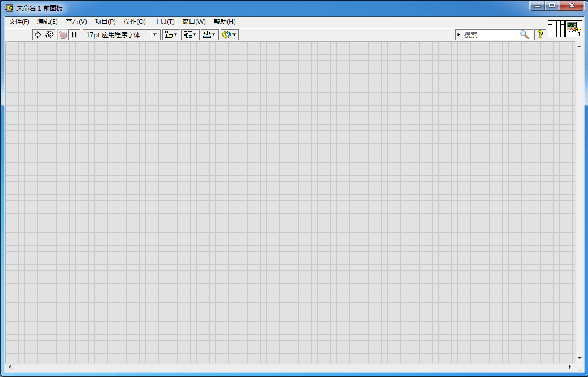This screenshot has height=377, width=588.
Task: Toggle the Pause button
Action: [74, 35]
